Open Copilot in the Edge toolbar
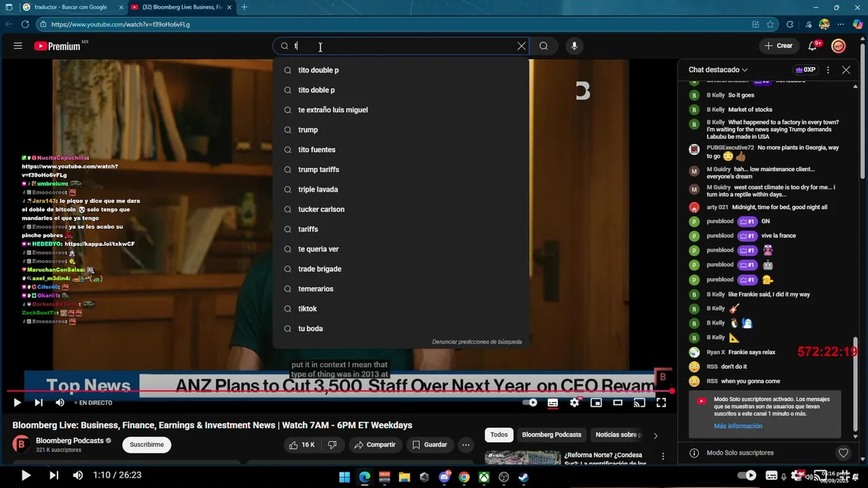 coord(858,24)
